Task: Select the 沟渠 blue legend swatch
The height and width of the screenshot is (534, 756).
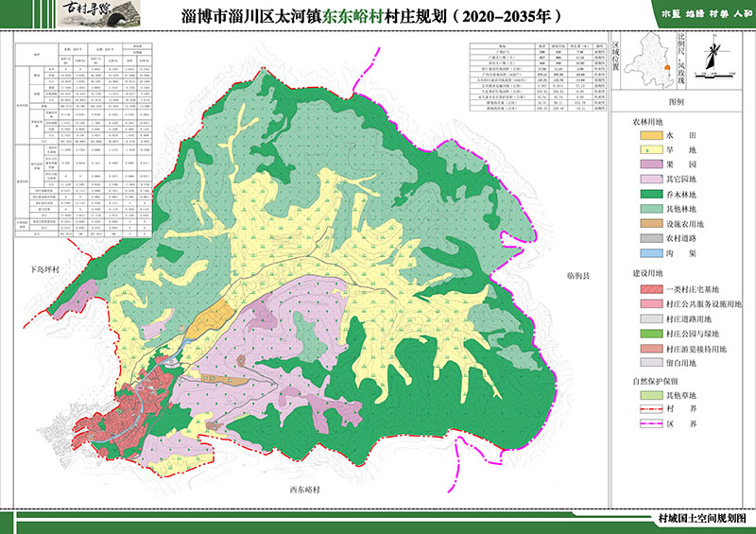Action: (x=651, y=253)
